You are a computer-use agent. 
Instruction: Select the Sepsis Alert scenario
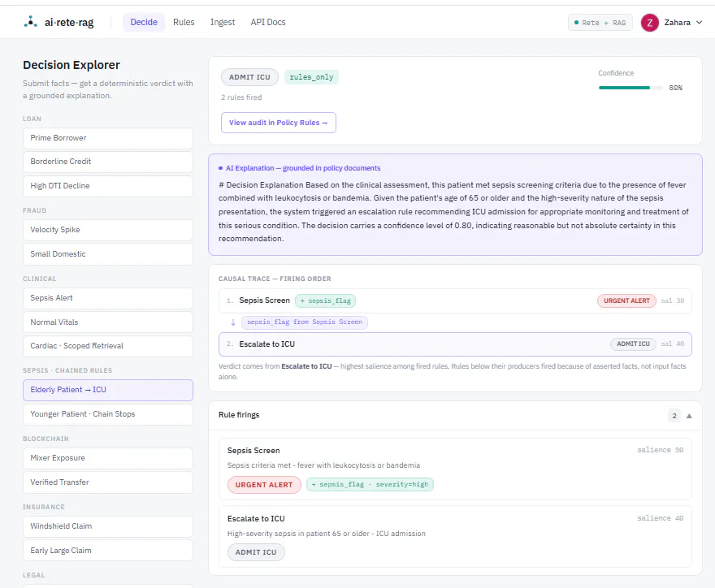(x=107, y=298)
